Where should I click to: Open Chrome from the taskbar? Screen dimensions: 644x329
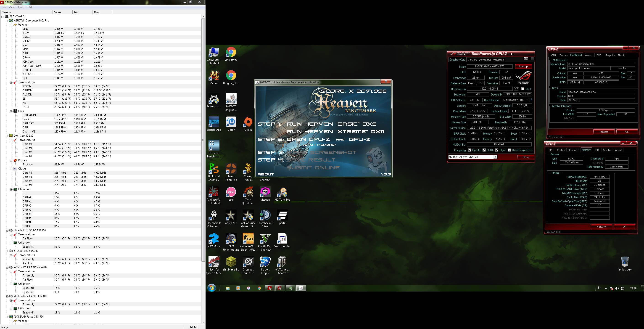pos(259,288)
